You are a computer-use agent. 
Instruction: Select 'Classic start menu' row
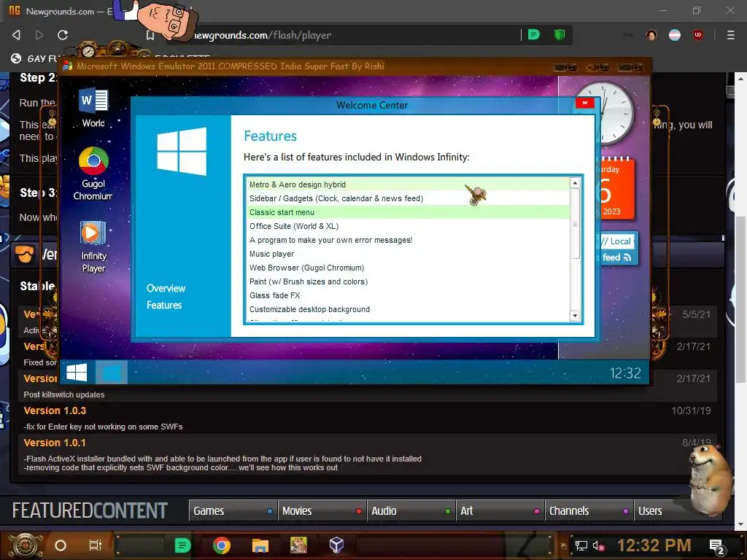(x=408, y=212)
